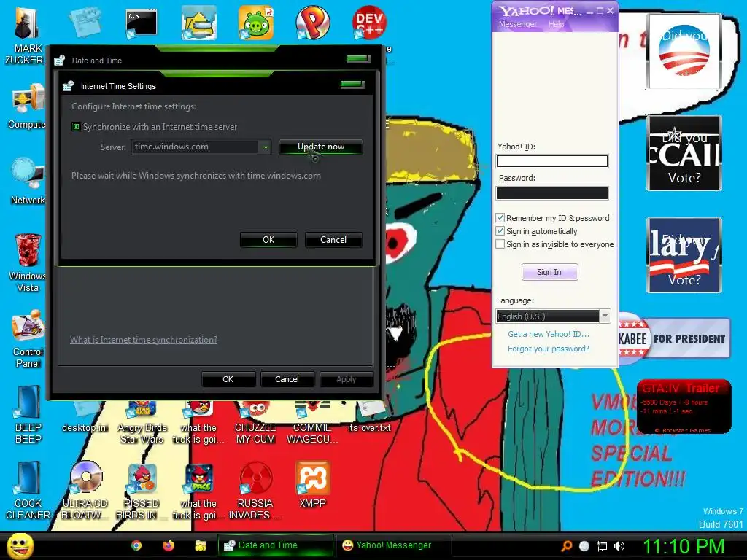Open the Language dropdown in Yahoo Messenger
The width and height of the screenshot is (747, 560).
point(605,316)
